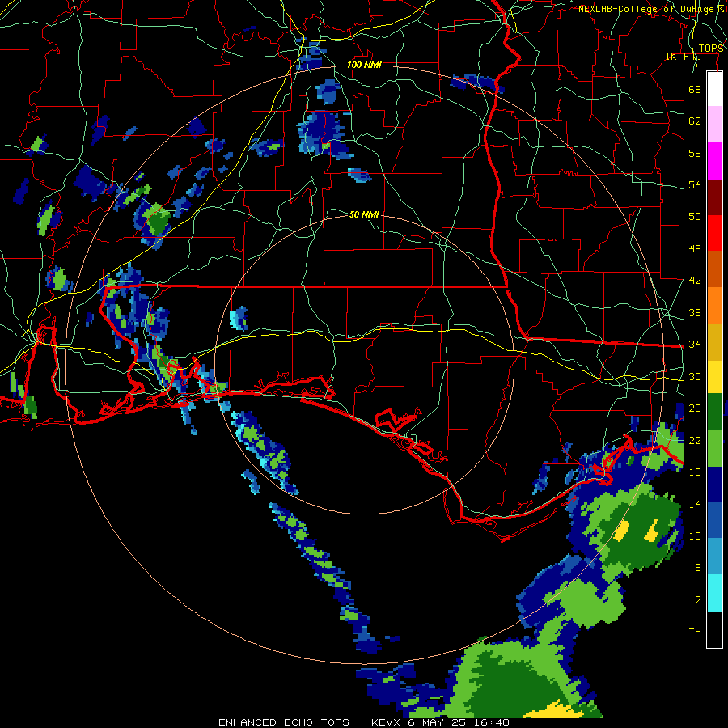Click the bright red legend swatch

(x=714, y=233)
